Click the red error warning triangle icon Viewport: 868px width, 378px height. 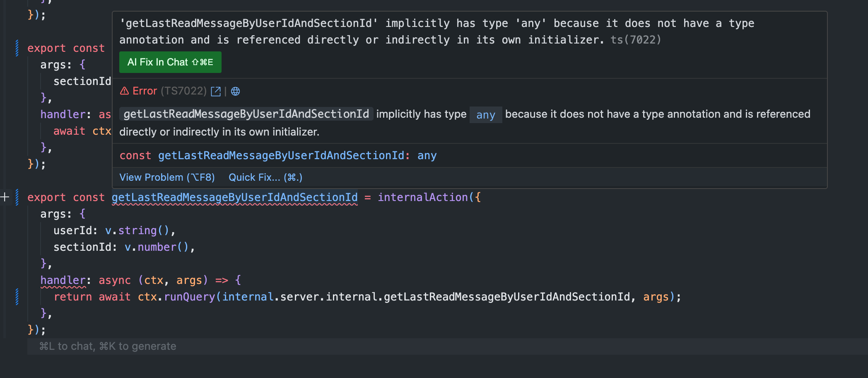[124, 91]
